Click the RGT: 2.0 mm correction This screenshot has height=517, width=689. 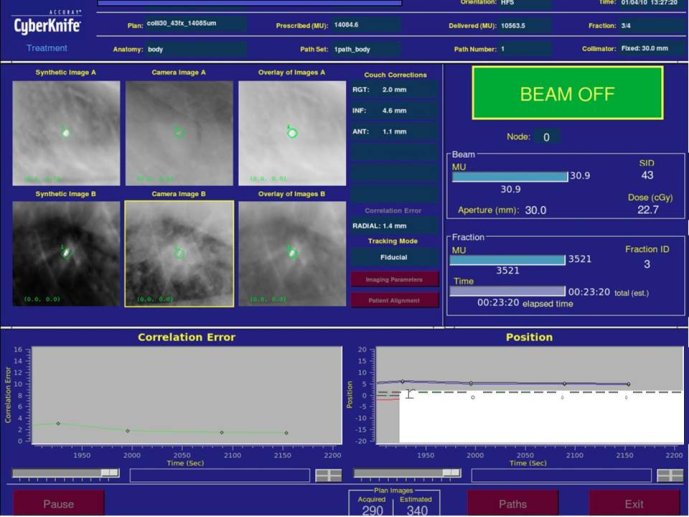pos(394,90)
